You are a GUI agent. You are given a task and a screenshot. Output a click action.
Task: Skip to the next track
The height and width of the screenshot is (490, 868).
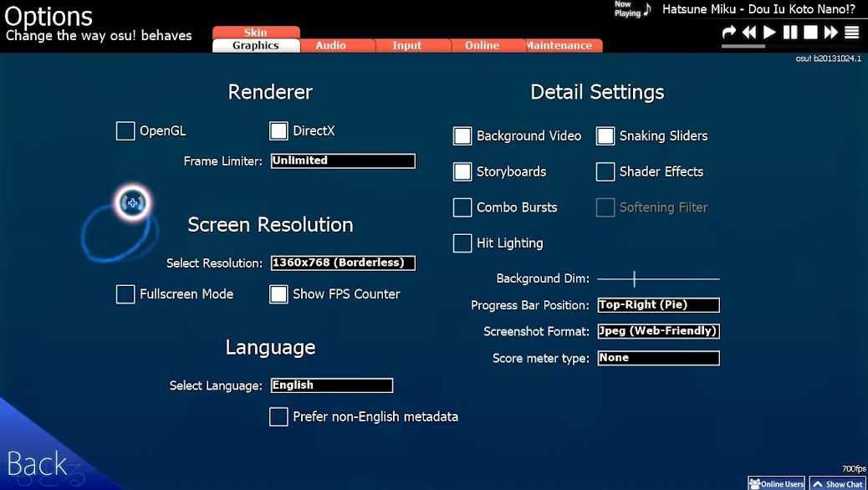[x=831, y=32]
